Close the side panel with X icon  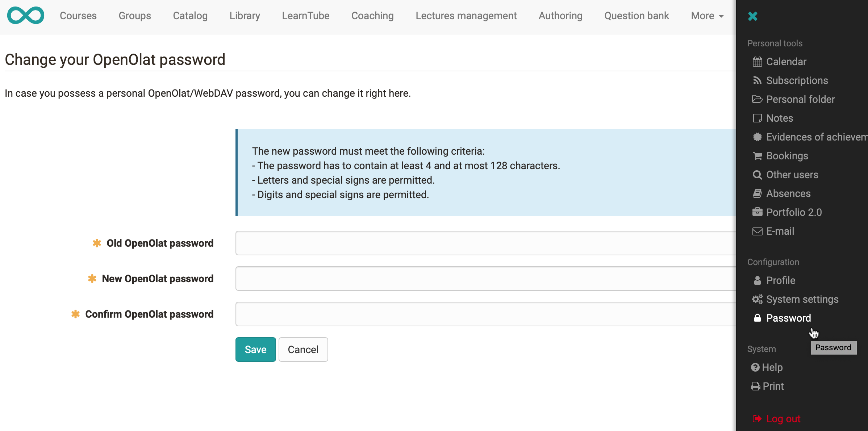coord(753,16)
